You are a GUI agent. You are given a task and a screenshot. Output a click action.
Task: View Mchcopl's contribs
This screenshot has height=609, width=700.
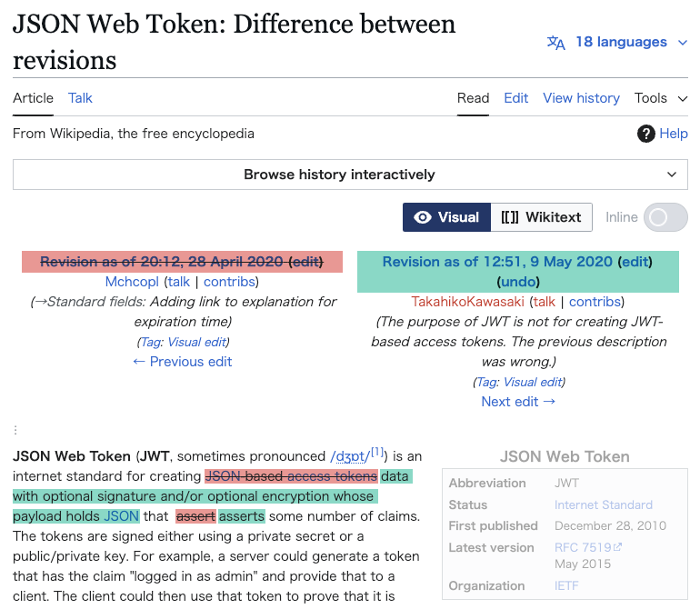pyautogui.click(x=229, y=282)
